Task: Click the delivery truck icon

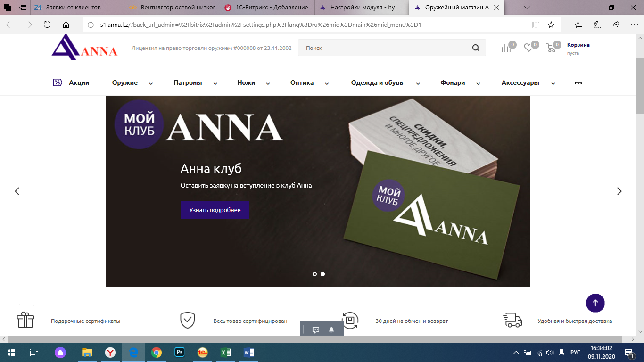Action: [x=512, y=321]
